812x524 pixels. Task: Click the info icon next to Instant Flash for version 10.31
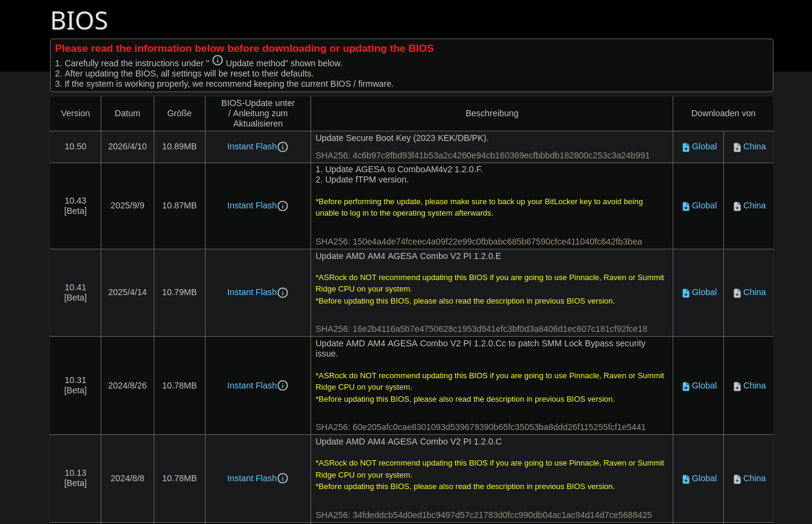coord(283,385)
